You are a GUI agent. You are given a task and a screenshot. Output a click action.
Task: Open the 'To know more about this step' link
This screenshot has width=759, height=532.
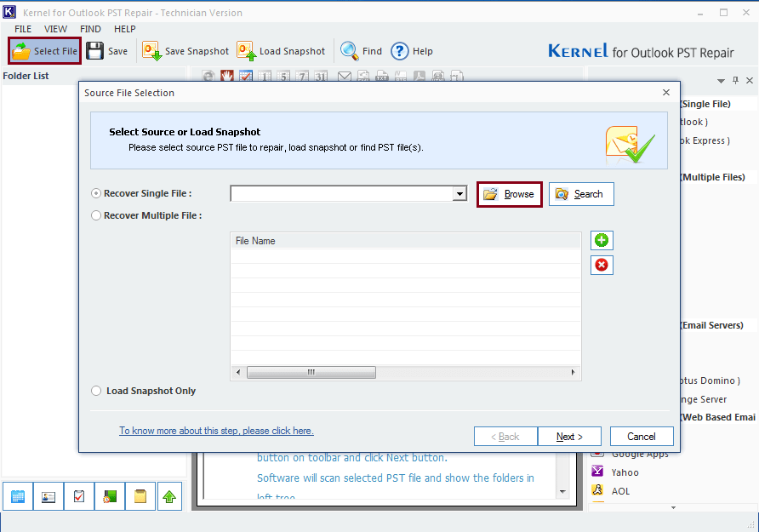pos(216,431)
